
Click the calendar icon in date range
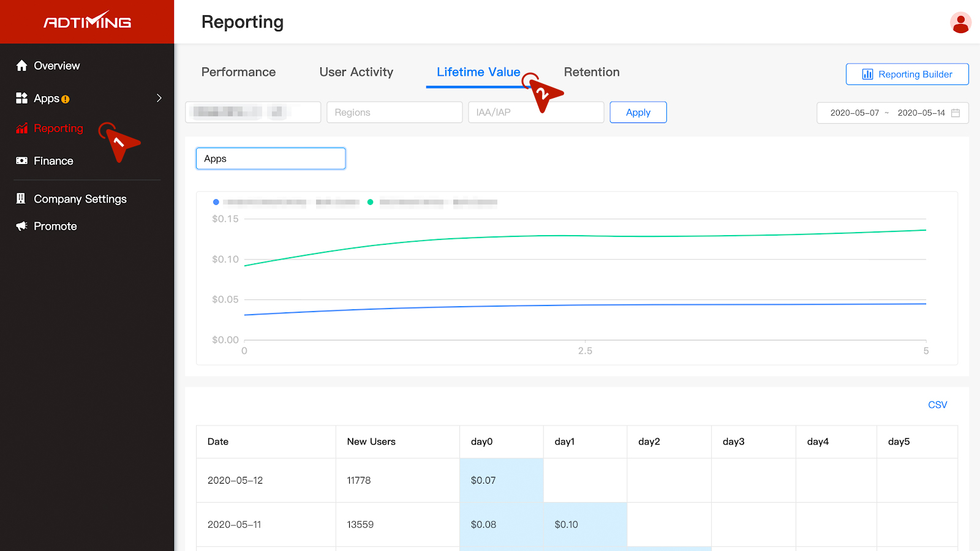[x=956, y=113]
